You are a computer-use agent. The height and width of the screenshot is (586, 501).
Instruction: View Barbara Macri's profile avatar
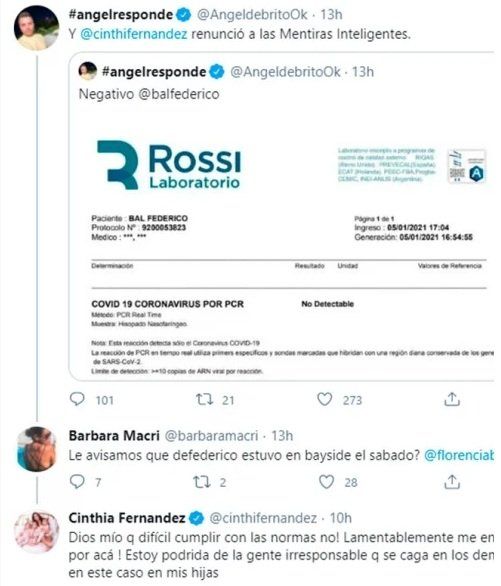click(x=37, y=449)
